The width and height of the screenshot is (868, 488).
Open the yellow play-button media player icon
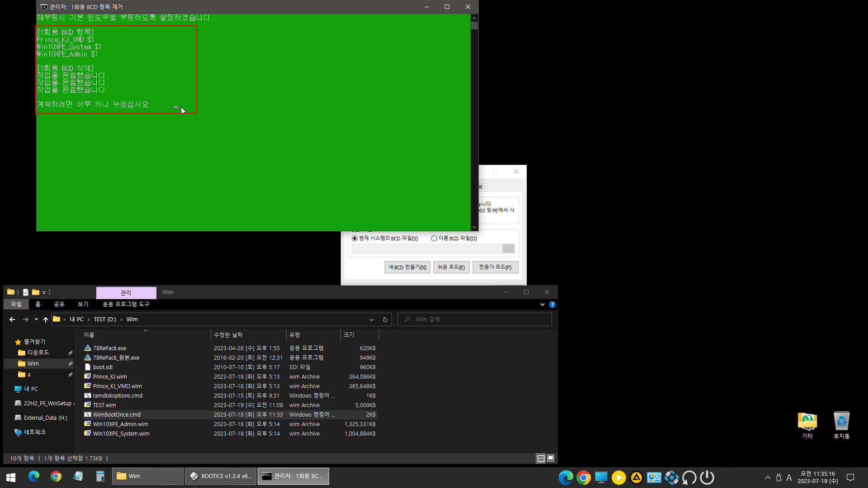click(x=618, y=478)
